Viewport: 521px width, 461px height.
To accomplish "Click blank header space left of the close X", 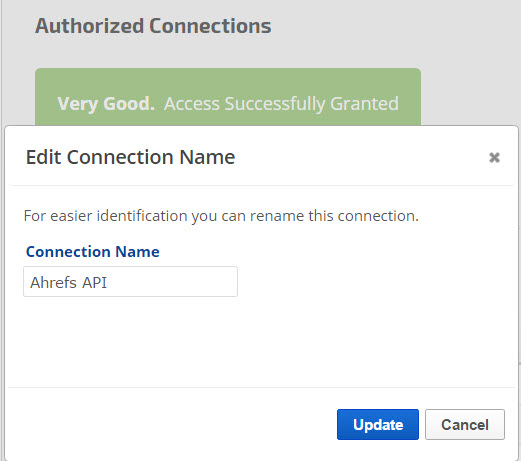I will tap(360, 157).
